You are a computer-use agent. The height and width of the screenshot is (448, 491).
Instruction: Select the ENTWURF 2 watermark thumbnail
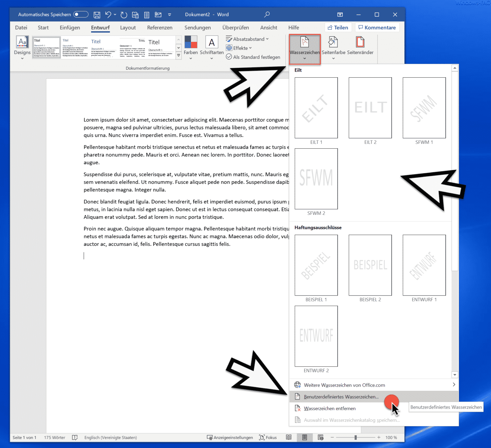(316, 336)
